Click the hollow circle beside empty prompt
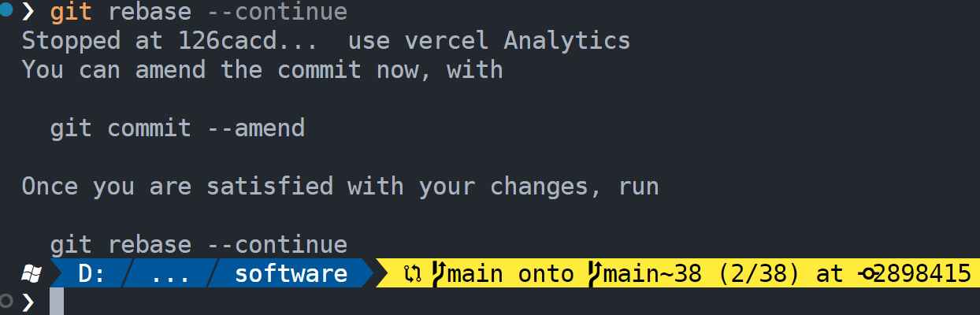The width and height of the screenshot is (980, 315). coord(7,301)
